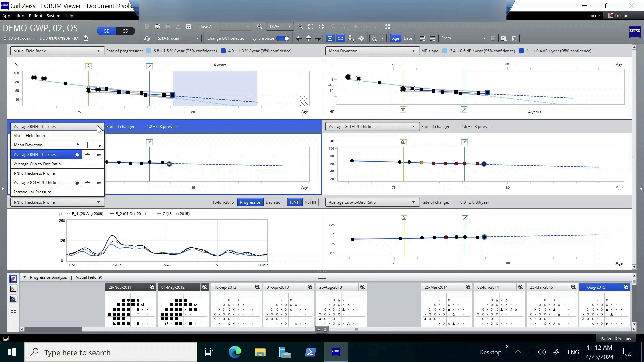
Task: Select Progression view for RNFL profile
Action: click(x=250, y=202)
